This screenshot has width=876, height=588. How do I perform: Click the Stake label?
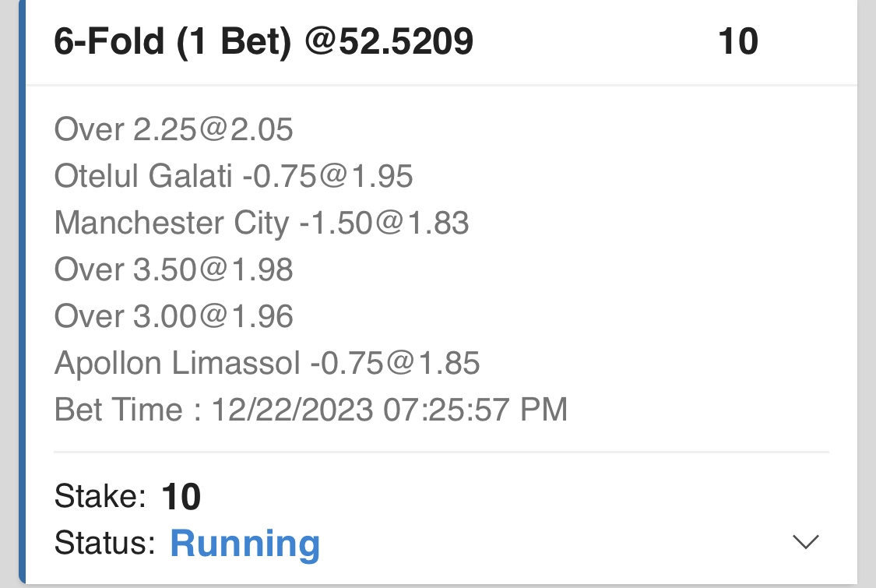tap(100, 495)
